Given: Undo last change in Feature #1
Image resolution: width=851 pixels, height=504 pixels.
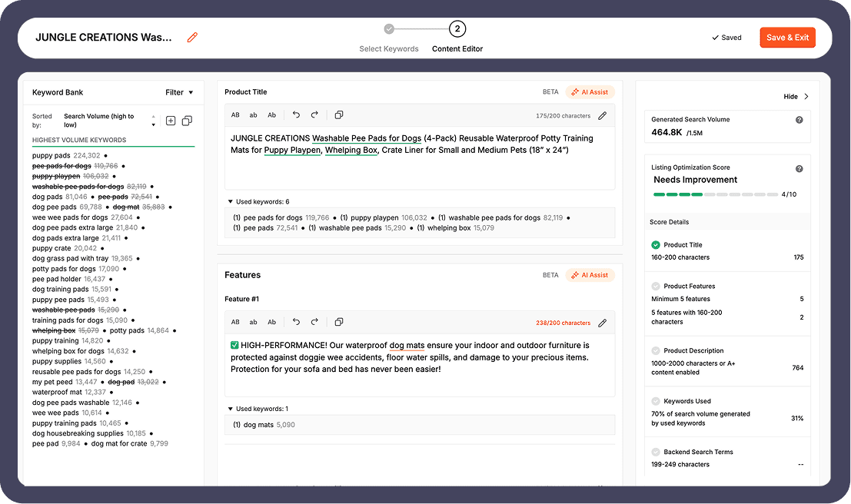Looking at the screenshot, I should coord(296,322).
